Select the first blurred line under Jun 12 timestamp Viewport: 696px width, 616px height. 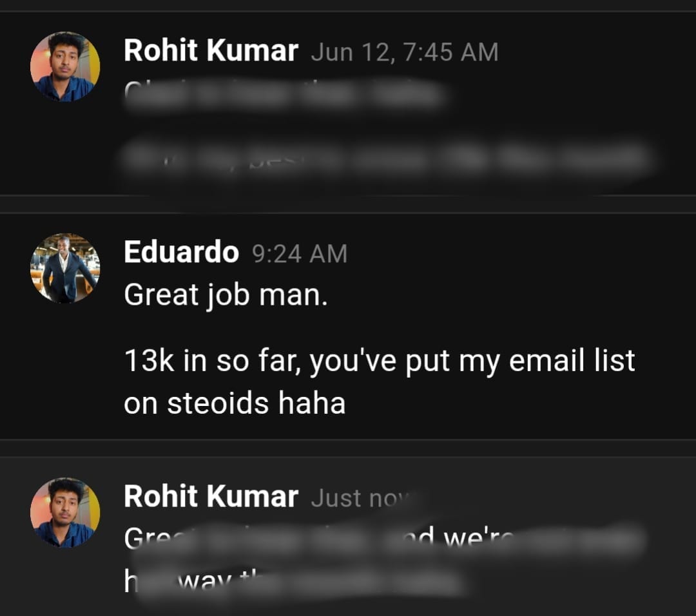pos(284,94)
